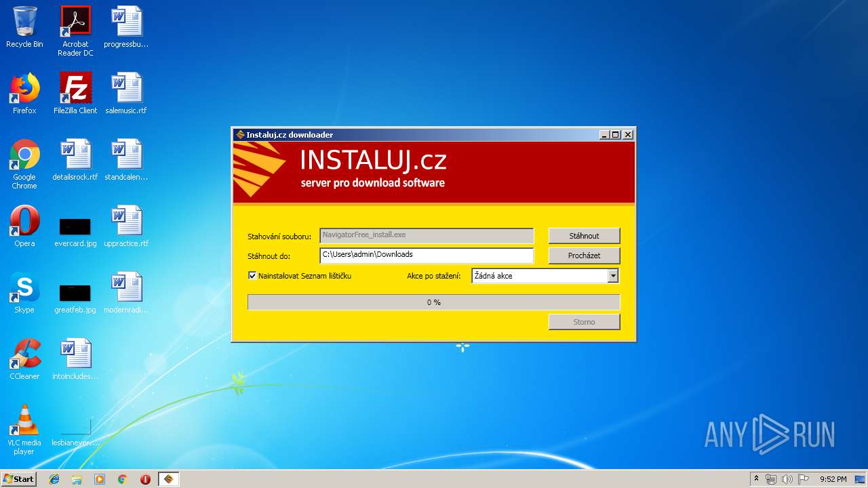Launch Firefox from the desktop
The height and width of the screenshot is (488, 868).
tap(24, 94)
